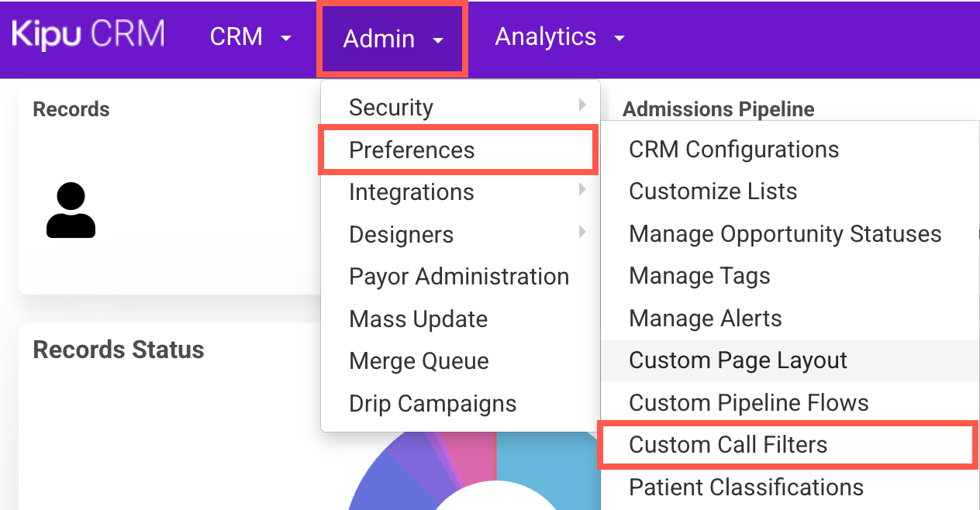The image size is (980, 510).
Task: Select Customize Lists option
Action: pos(713,191)
